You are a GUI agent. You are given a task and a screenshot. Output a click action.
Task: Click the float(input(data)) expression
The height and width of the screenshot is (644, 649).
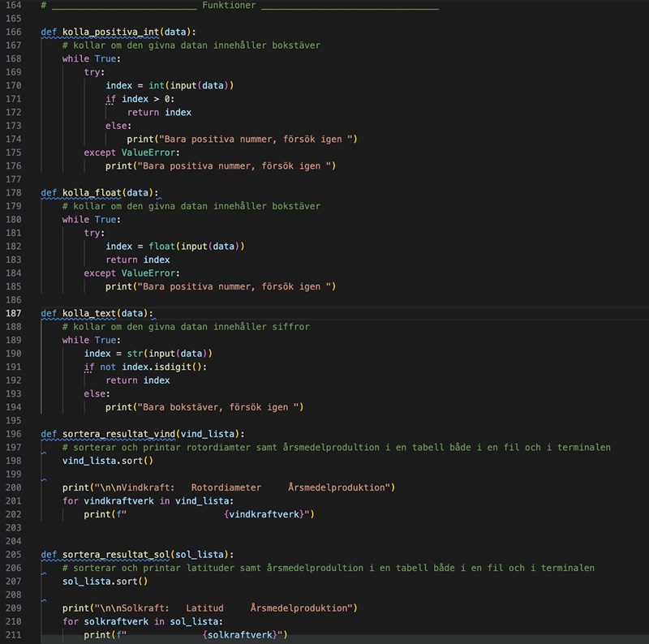[x=196, y=246]
